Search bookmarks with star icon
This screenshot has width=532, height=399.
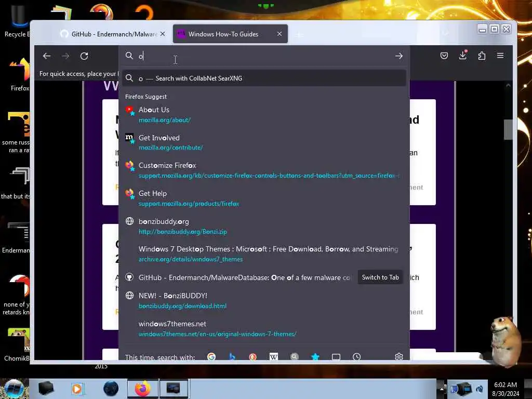(x=315, y=356)
